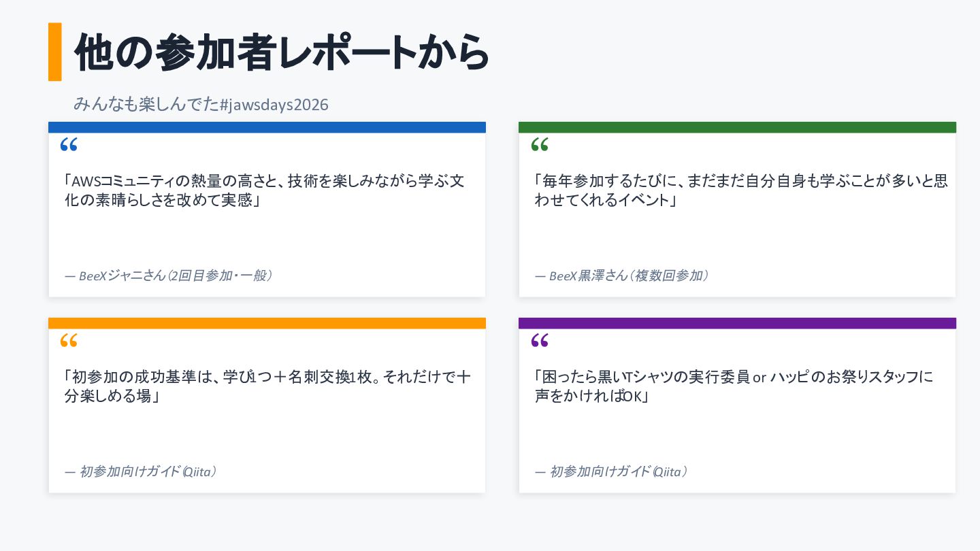The width and height of the screenshot is (980, 551).
Task: Select the green bar above the second quote card
Action: [x=737, y=127]
